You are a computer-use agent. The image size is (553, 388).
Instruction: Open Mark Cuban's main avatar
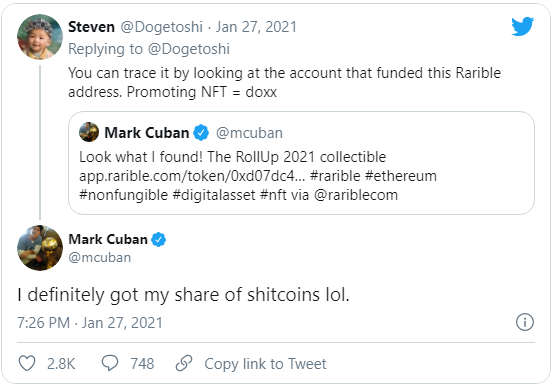(x=40, y=248)
